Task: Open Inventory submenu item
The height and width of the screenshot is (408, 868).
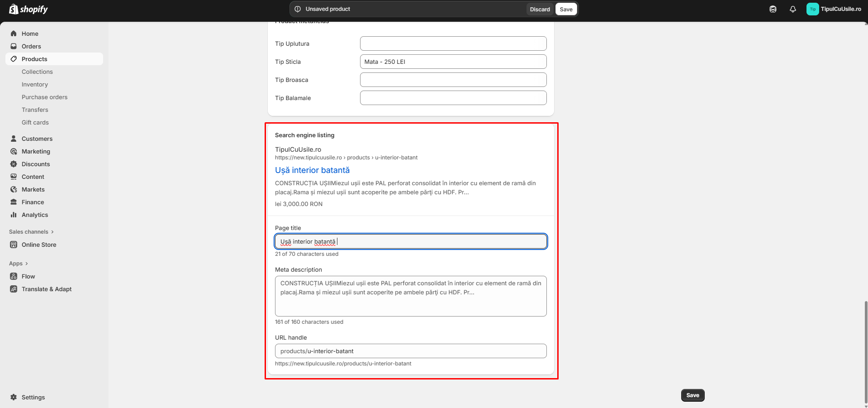Action: click(x=35, y=84)
